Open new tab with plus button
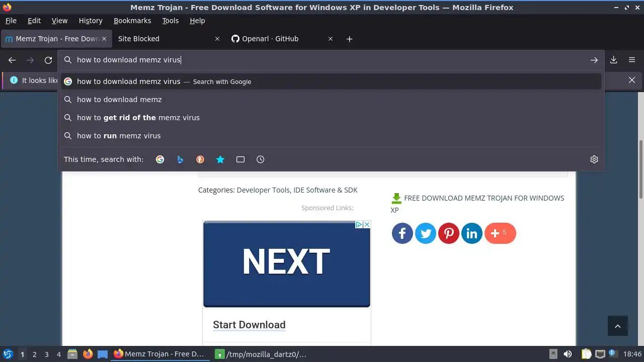This screenshot has height=362, width=644. 350,39
